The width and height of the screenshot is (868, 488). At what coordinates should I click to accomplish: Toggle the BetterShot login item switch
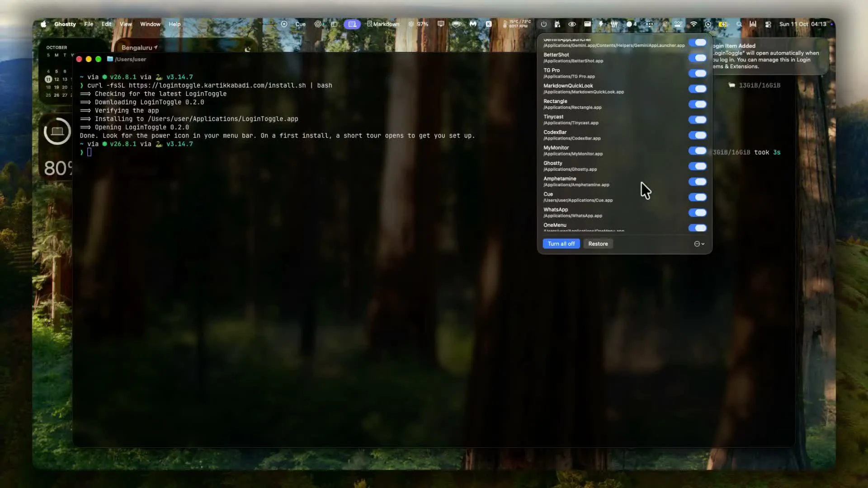698,58
